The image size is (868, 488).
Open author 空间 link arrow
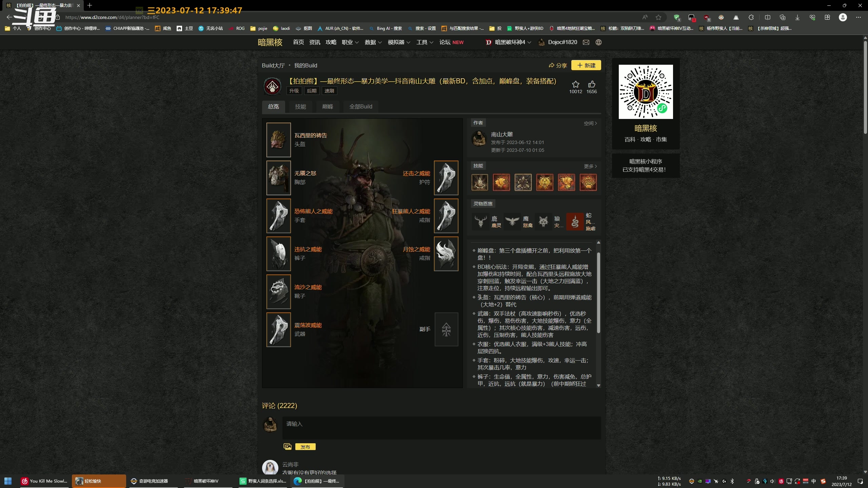(590, 123)
